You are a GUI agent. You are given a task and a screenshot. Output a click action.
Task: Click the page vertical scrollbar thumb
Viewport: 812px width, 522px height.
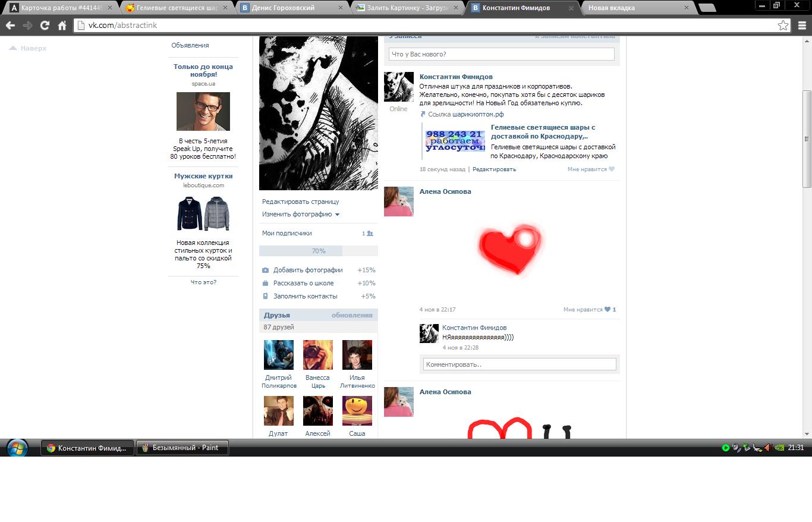click(x=807, y=139)
